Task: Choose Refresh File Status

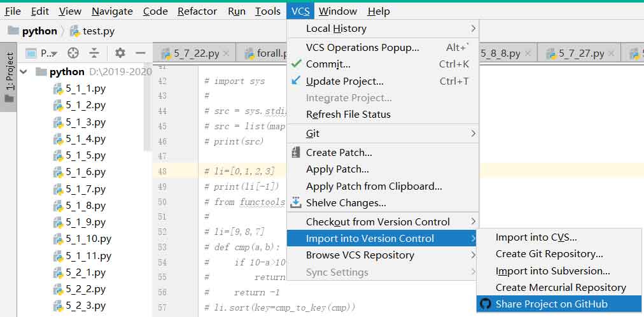Action: click(383, 115)
